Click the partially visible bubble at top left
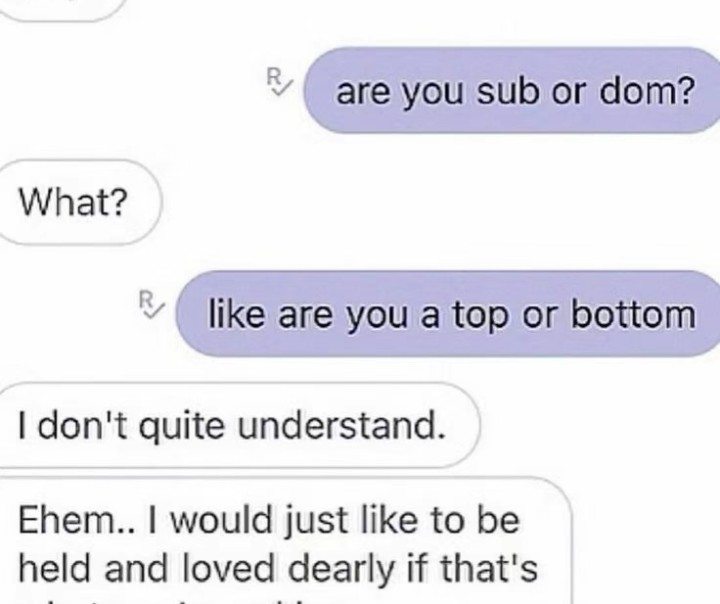The image size is (720, 604). [x=60, y=10]
